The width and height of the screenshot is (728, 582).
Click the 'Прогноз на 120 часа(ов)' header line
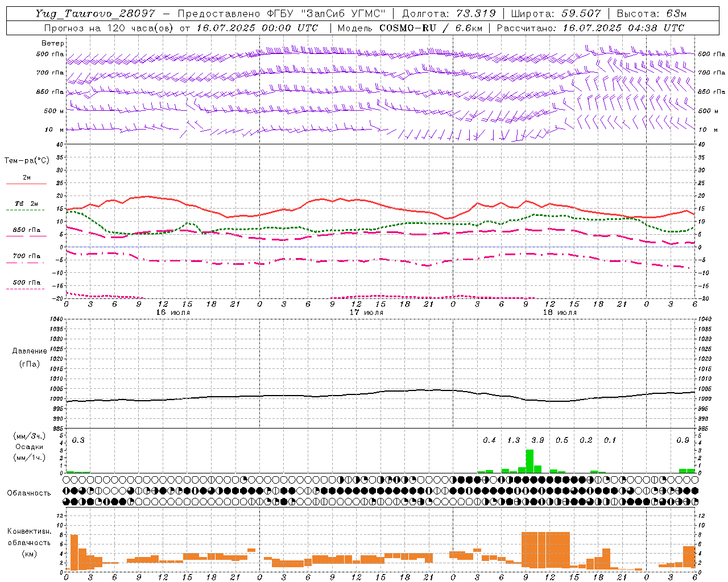point(181,28)
